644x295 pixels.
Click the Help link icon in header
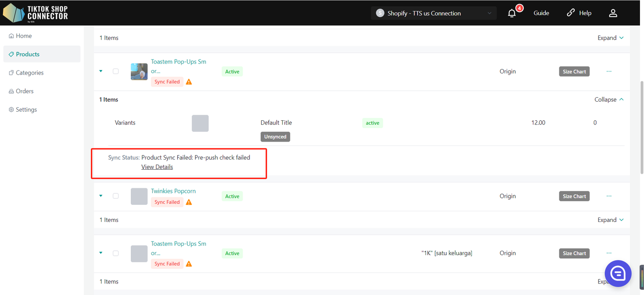coord(571,13)
